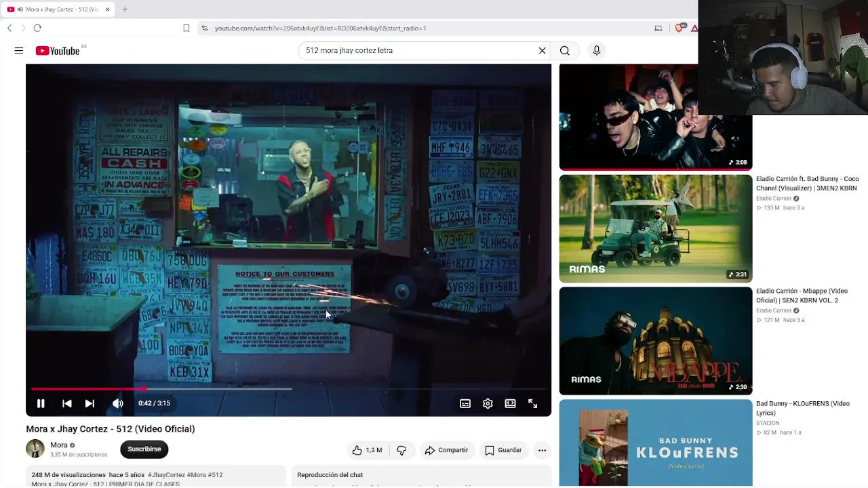Viewport: 868px width, 488px height.
Task: Close the Mora x Jhay Cortez tab
Action: [x=107, y=9]
